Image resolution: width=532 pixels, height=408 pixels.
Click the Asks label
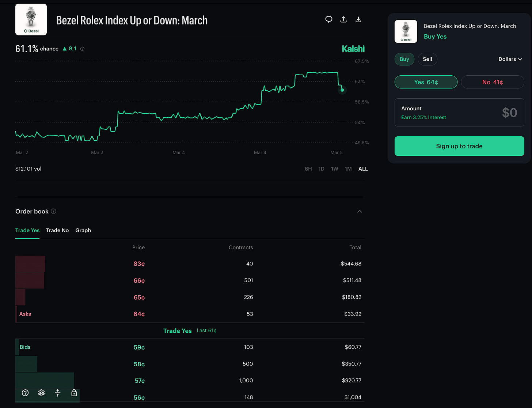(25, 314)
